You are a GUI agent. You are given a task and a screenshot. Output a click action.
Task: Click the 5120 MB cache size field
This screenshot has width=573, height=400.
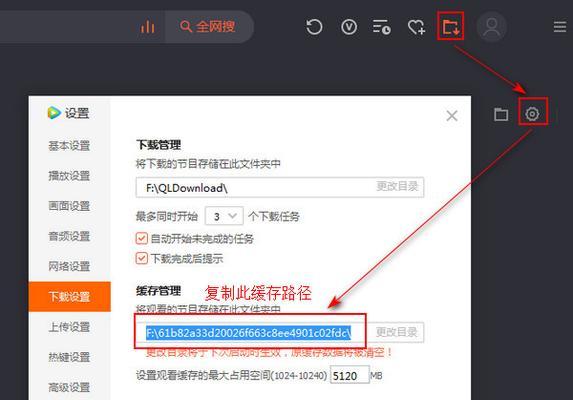(350, 376)
